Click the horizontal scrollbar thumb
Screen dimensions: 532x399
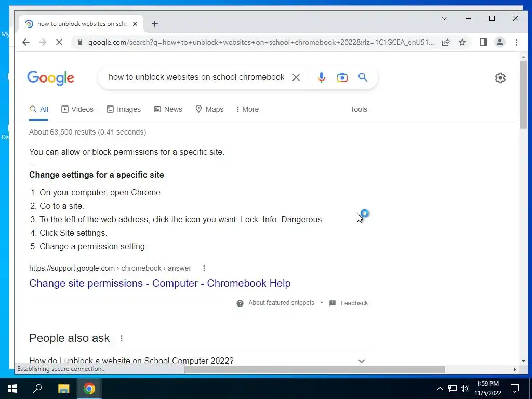coord(314,369)
